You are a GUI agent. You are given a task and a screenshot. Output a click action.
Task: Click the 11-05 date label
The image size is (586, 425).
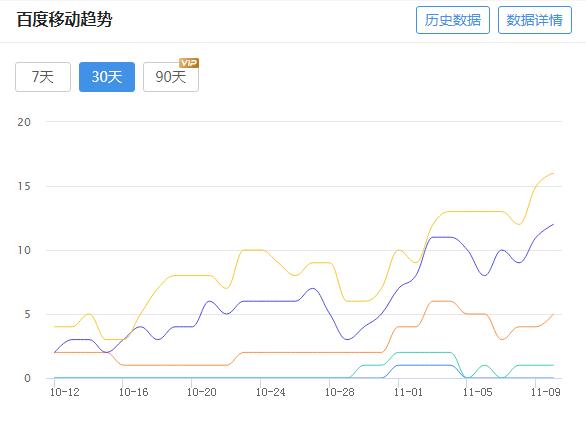pyautogui.click(x=478, y=392)
